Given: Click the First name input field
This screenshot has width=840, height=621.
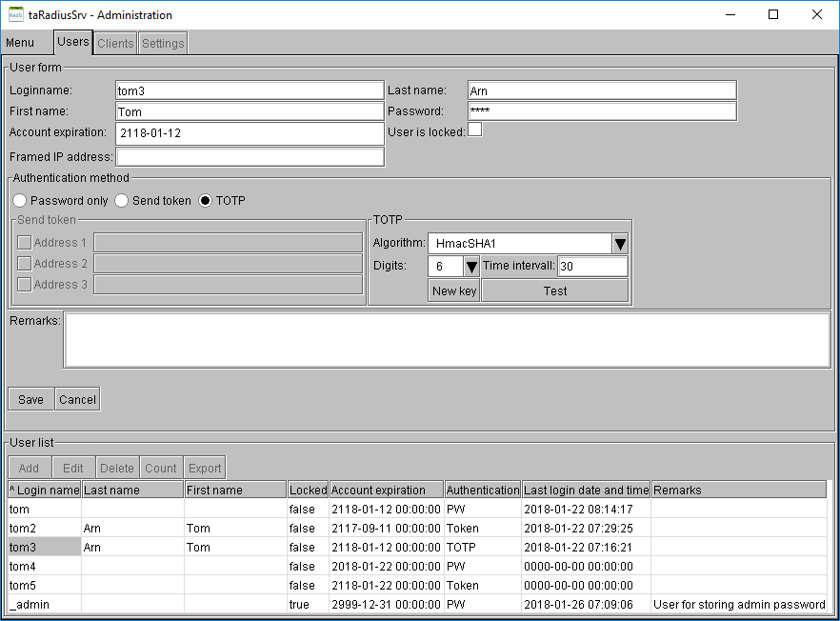Looking at the screenshot, I should pyautogui.click(x=250, y=111).
